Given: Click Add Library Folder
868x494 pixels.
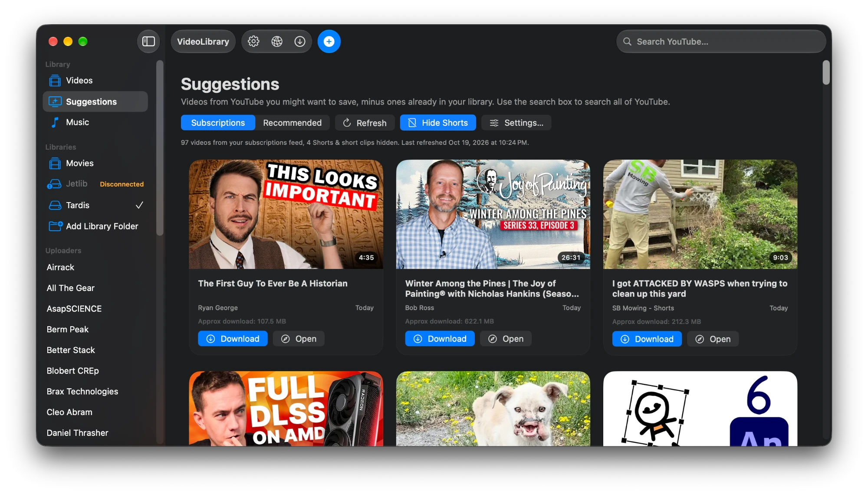Looking at the screenshot, I should pos(95,226).
